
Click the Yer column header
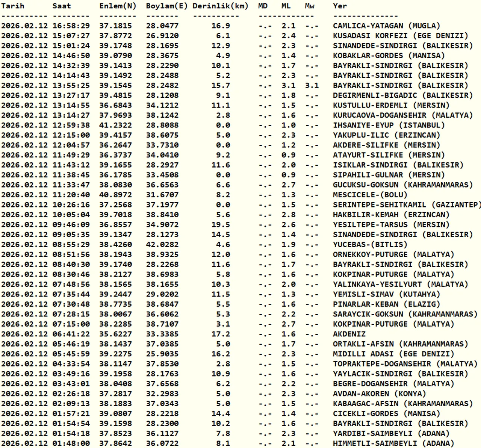pos(340,6)
